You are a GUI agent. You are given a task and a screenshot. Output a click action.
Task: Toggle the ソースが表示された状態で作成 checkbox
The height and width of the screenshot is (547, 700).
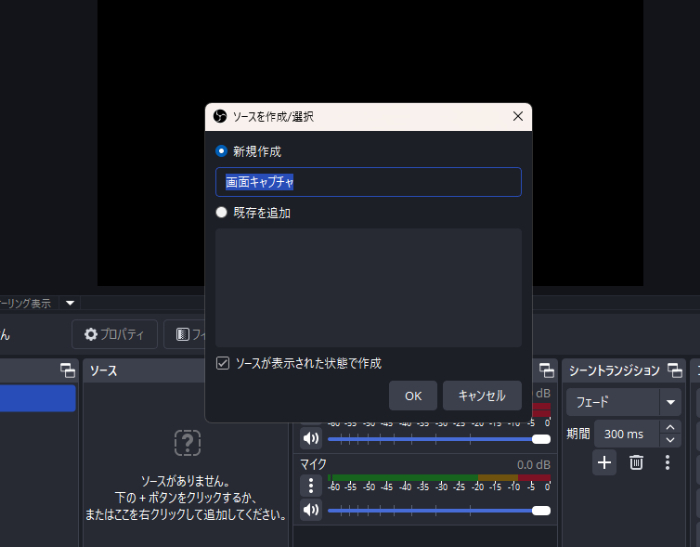[x=223, y=363]
